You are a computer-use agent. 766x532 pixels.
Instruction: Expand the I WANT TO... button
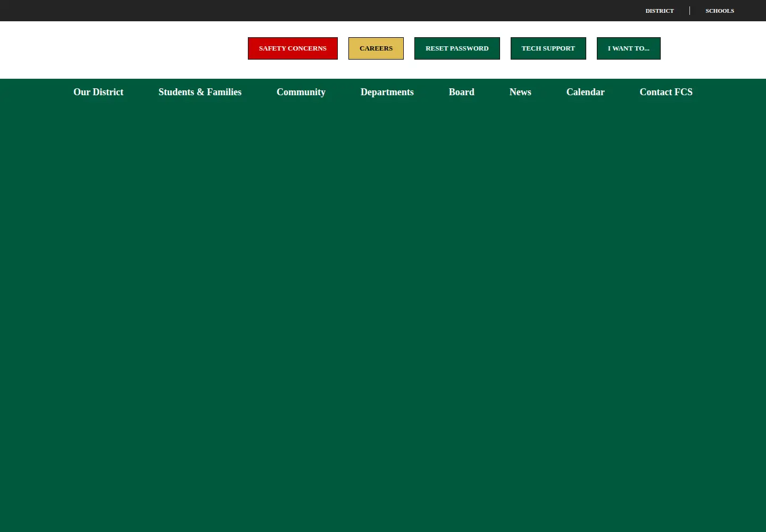point(629,48)
